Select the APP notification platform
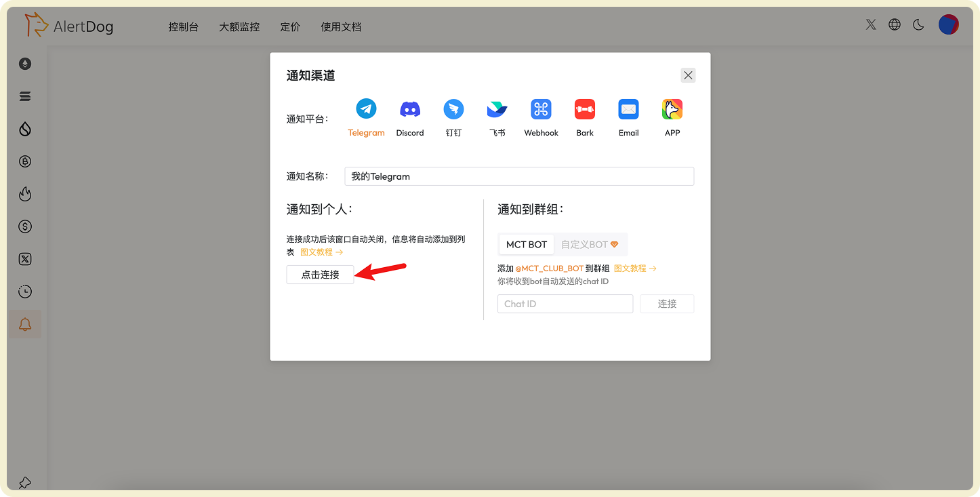This screenshot has height=497, width=980. [x=672, y=117]
